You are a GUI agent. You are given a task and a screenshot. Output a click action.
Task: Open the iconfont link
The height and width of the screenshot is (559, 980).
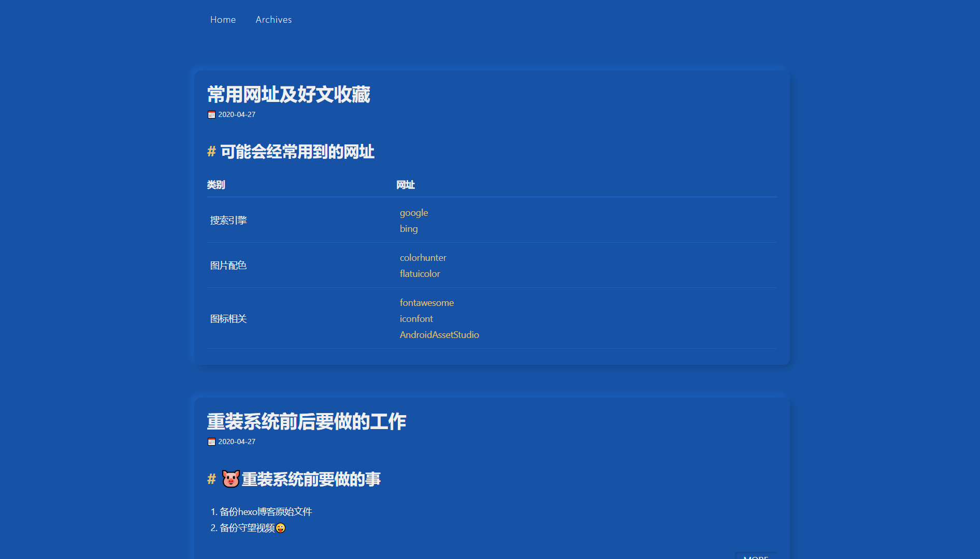tap(416, 319)
